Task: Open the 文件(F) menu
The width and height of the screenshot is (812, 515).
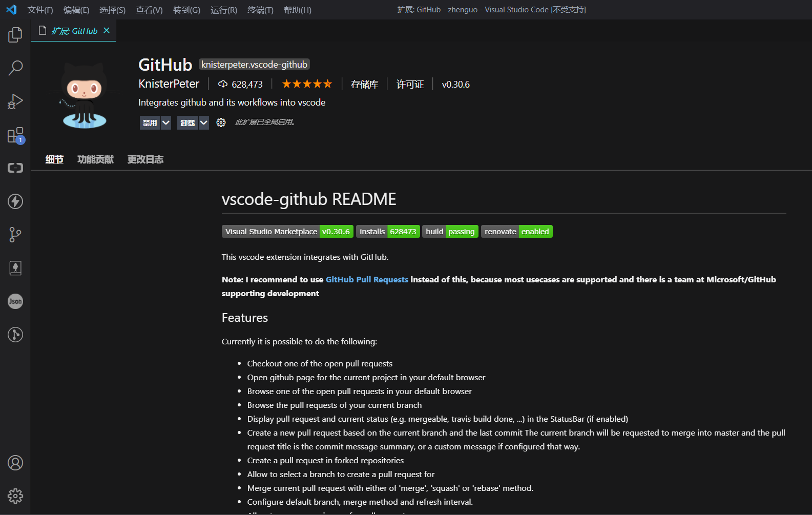Action: click(x=40, y=10)
